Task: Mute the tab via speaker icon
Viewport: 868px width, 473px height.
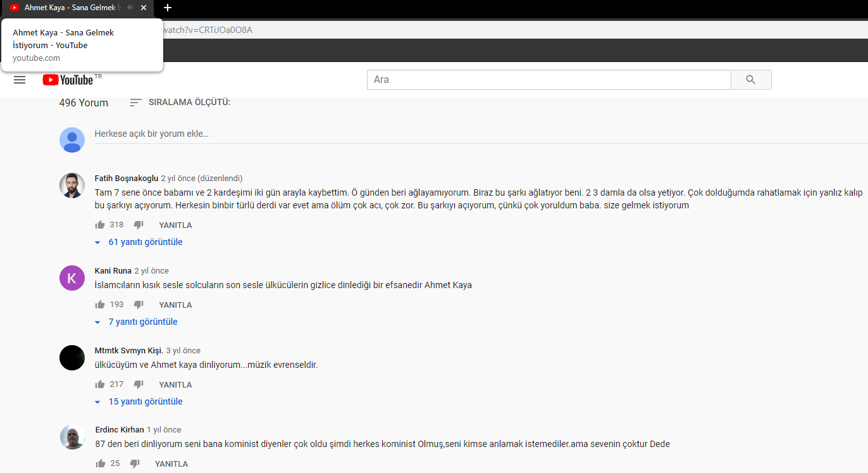Action: (x=130, y=8)
